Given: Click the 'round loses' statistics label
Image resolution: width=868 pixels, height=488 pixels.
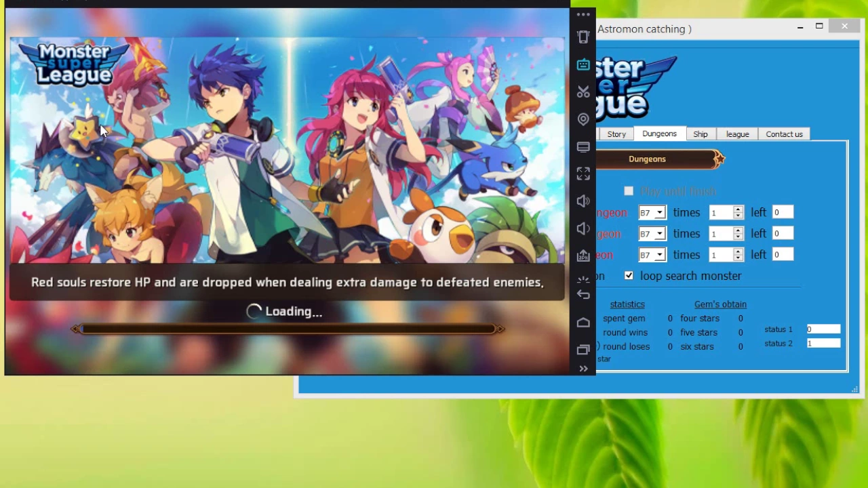Looking at the screenshot, I should [x=626, y=347].
